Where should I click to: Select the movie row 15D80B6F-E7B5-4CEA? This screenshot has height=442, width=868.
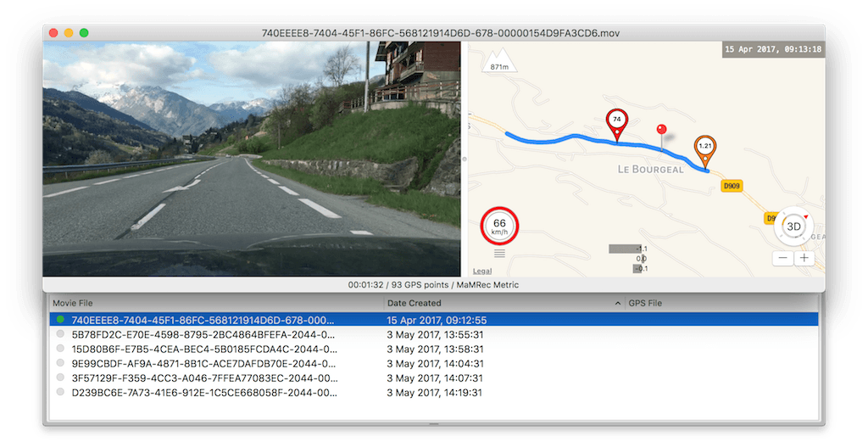(x=434, y=349)
